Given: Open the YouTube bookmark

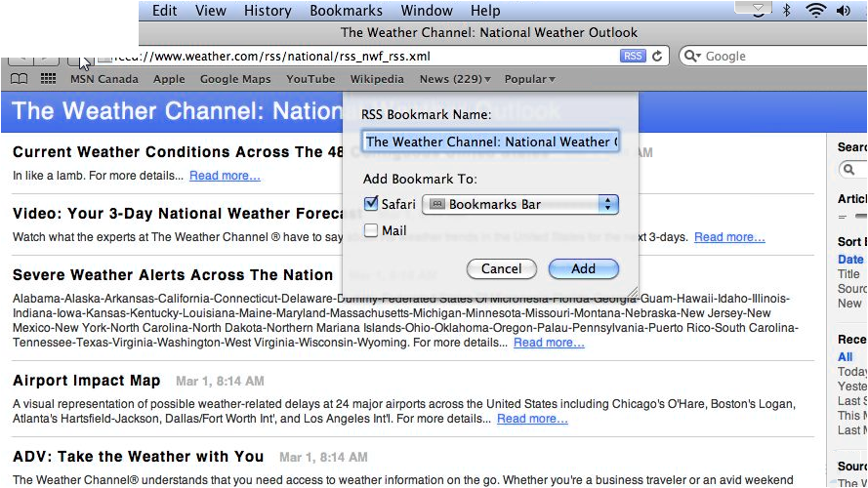Looking at the screenshot, I should pyautogui.click(x=310, y=79).
